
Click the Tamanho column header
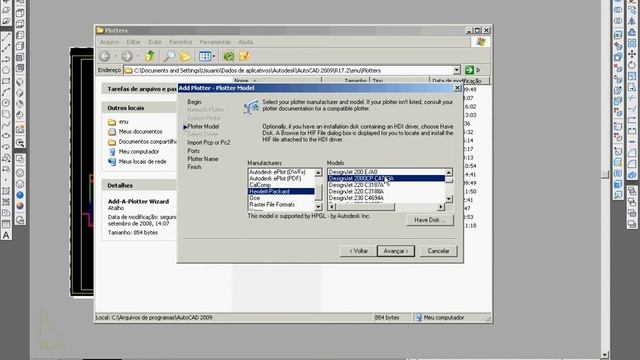[x=345, y=81]
